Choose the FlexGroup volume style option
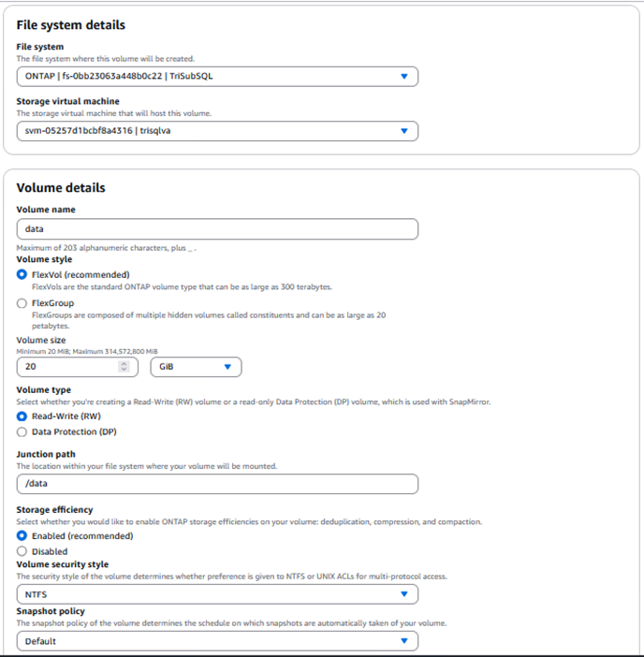 click(22, 303)
